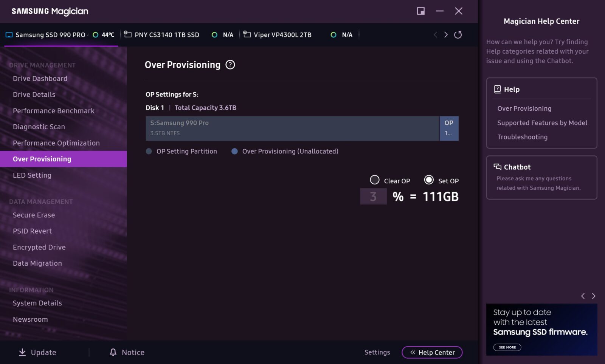
Task: Show next help banner with right chevron
Action: [593, 296]
